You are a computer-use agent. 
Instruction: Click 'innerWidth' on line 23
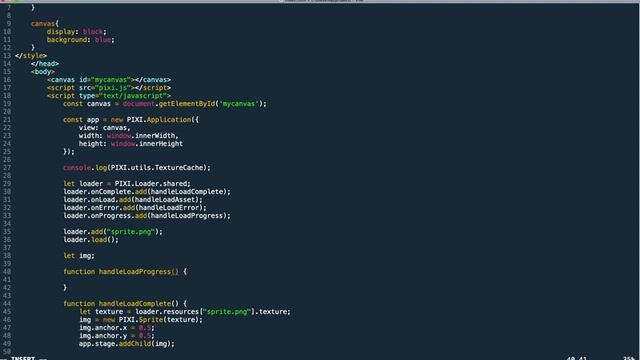tap(155, 136)
